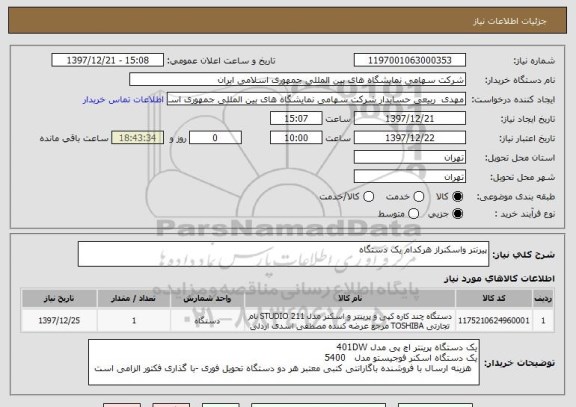Click the validity time field 10:00
Image resolution: width=576 pixels, height=407 pixels.
point(296,138)
